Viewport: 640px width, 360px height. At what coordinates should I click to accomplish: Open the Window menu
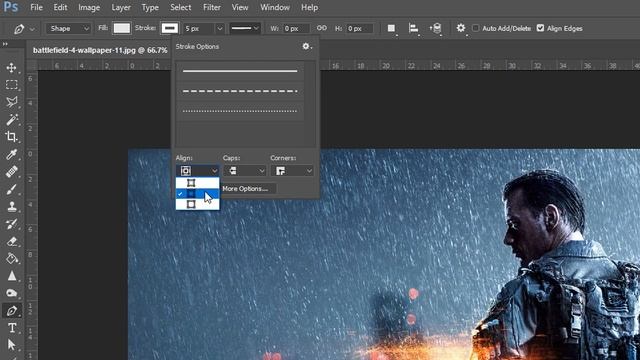tap(275, 7)
